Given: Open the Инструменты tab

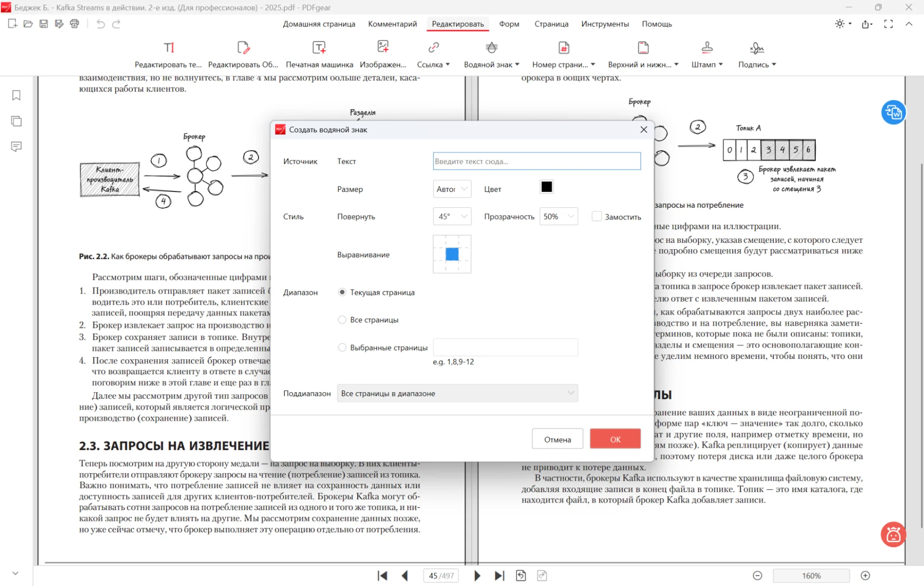Looking at the screenshot, I should click(x=605, y=24).
